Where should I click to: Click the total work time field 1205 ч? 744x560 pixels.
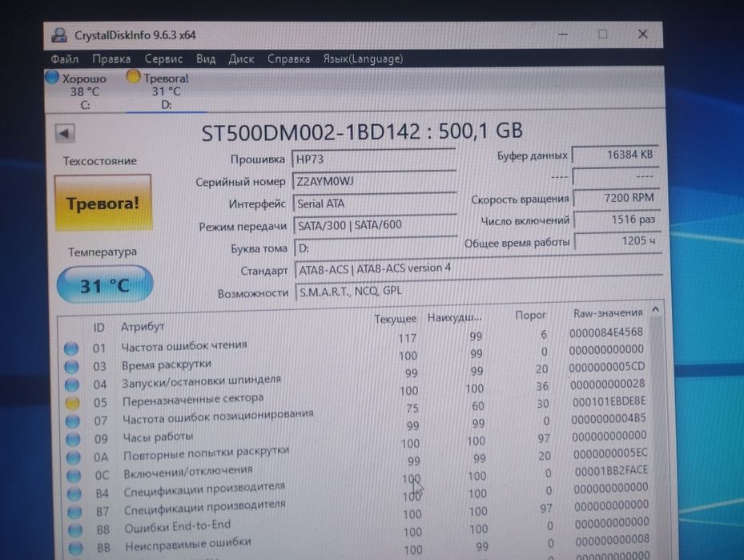coord(617,240)
